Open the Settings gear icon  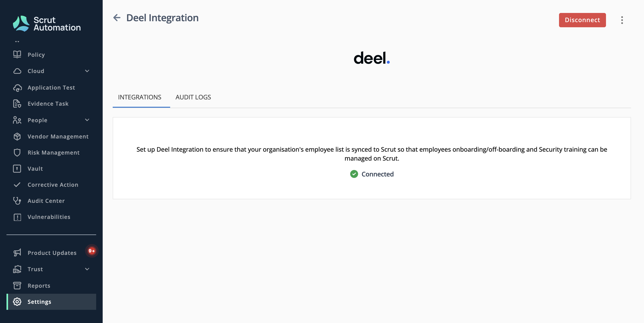click(17, 302)
